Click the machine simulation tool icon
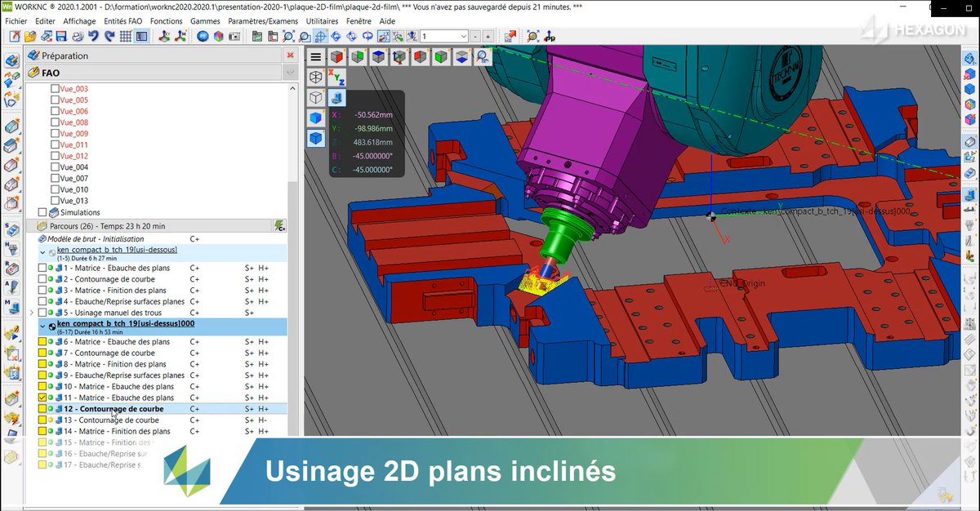The height and width of the screenshot is (511, 980). pyautogui.click(x=336, y=97)
